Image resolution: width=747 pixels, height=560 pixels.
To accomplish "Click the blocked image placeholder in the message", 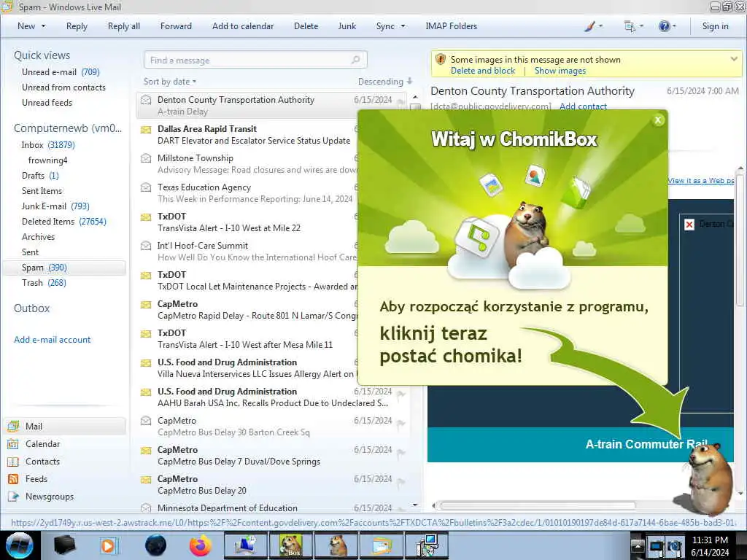I will tap(689, 225).
